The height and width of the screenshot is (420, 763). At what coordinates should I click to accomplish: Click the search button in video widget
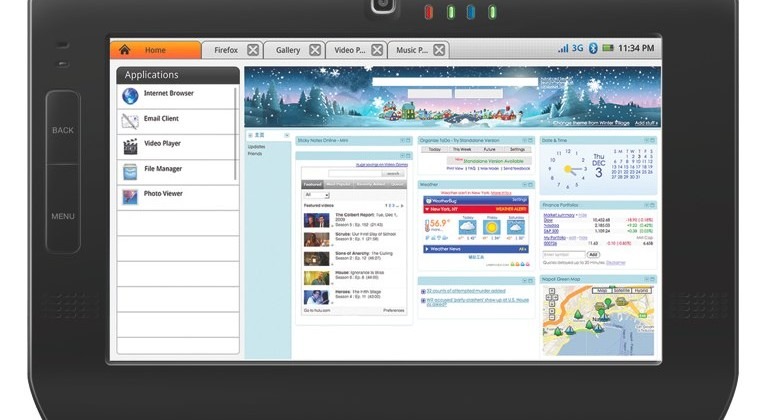click(393, 173)
